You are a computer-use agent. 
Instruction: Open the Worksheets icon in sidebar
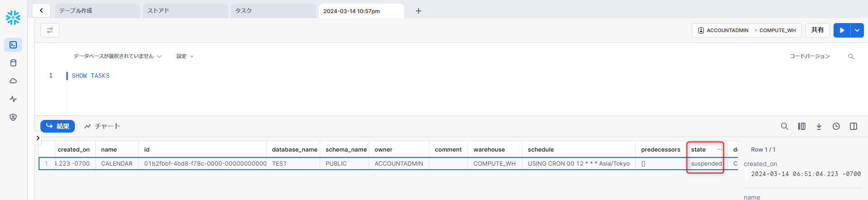point(13,45)
